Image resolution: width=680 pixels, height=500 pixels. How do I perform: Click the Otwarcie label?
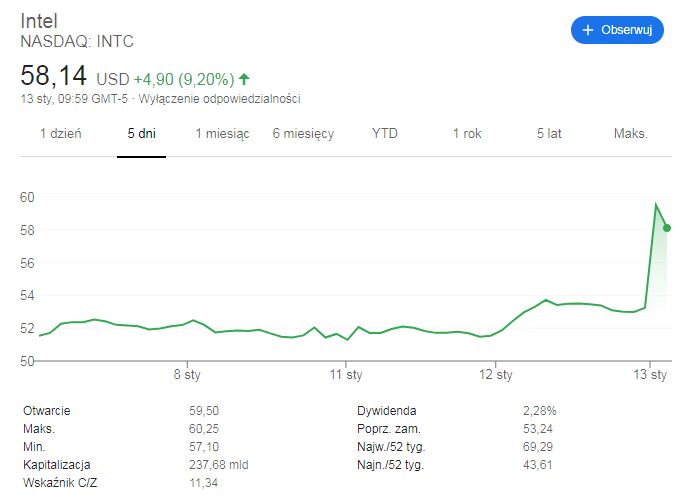pyautogui.click(x=47, y=411)
